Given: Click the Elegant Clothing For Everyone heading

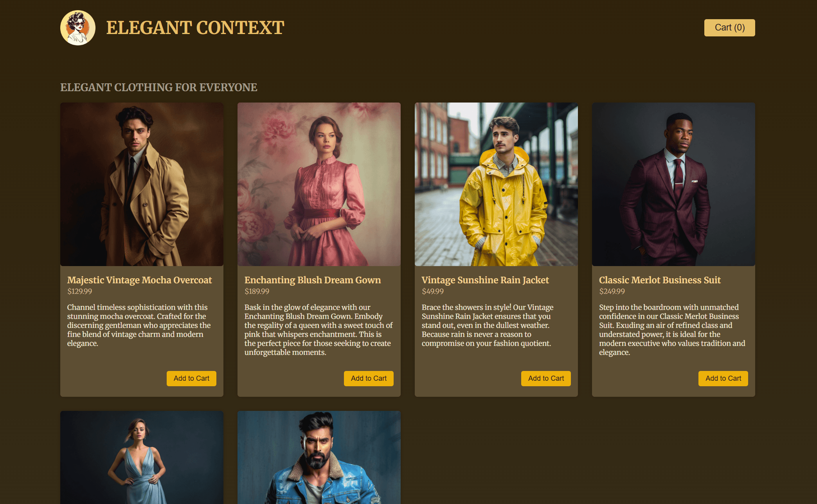Looking at the screenshot, I should 159,87.
